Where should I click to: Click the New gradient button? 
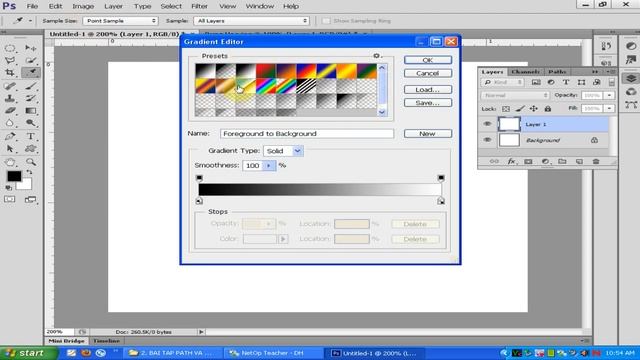[428, 134]
